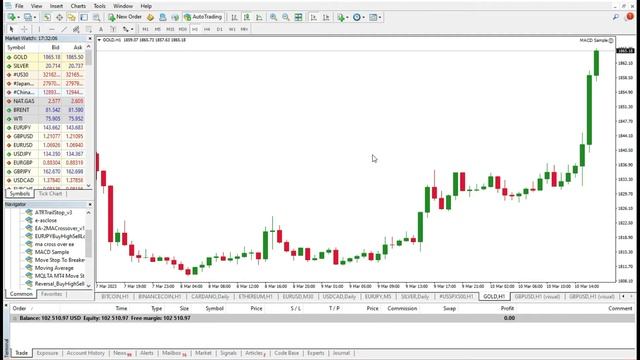Select the Vertical Line tool
This screenshot has height=360, width=640.
pyautogui.click(x=39, y=29)
